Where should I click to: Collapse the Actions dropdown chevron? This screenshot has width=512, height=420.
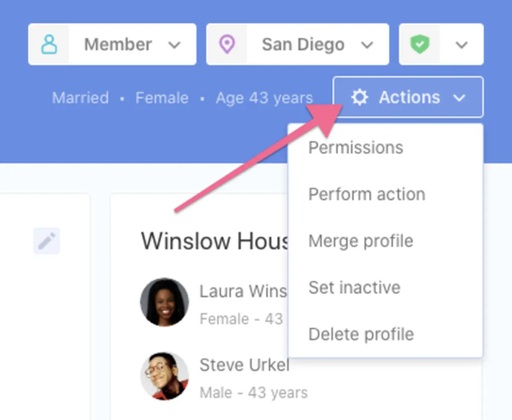459,98
